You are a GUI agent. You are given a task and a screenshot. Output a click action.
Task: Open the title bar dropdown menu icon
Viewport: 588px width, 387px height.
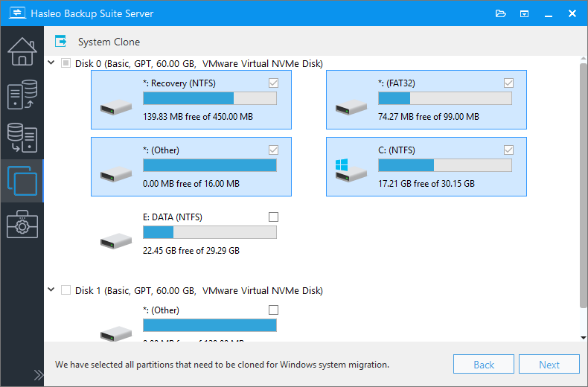click(x=524, y=14)
